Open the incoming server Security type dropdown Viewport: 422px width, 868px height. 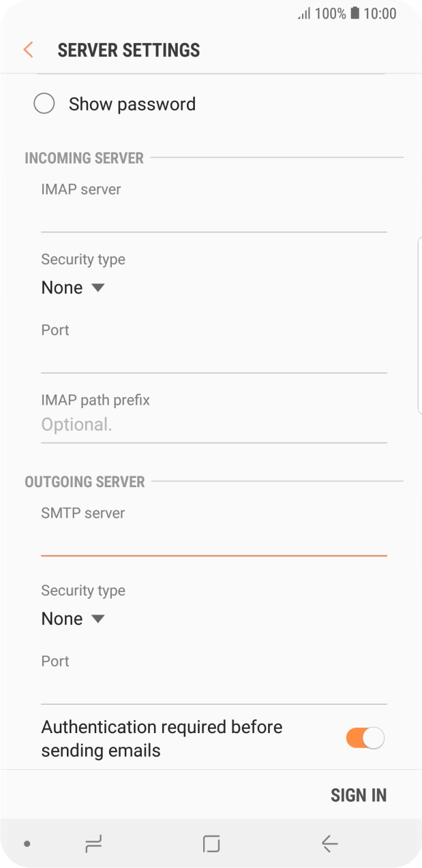72,287
